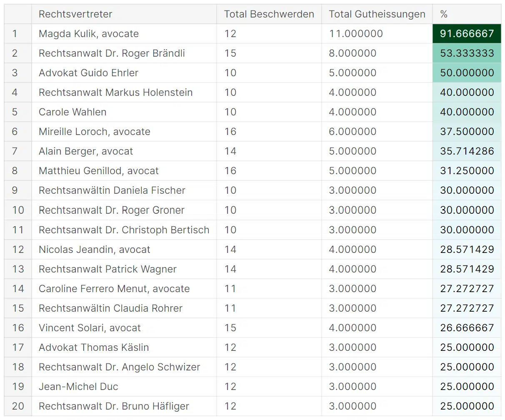Select the dark green 91.666667 cell

click(467, 34)
